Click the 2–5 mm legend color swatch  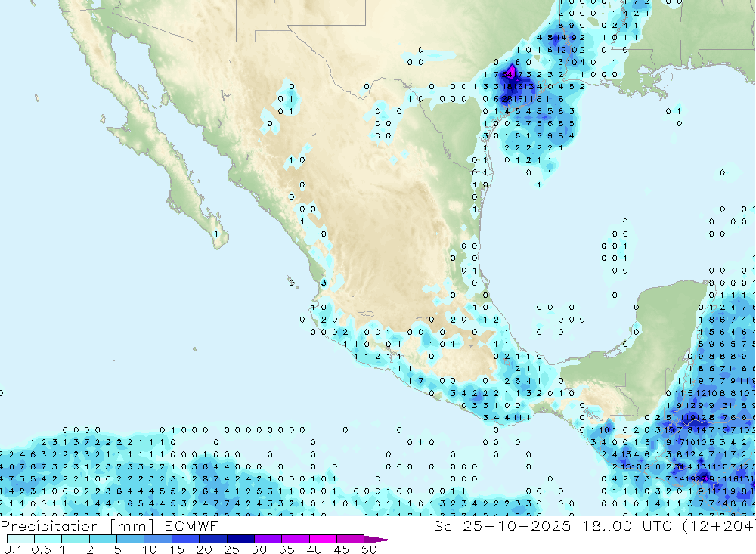pos(103,539)
